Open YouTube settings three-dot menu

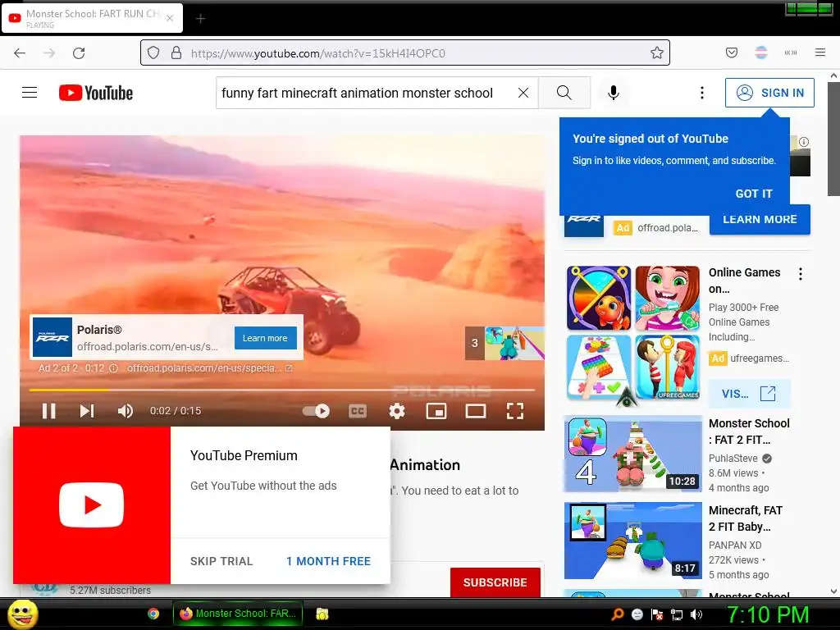(x=702, y=93)
